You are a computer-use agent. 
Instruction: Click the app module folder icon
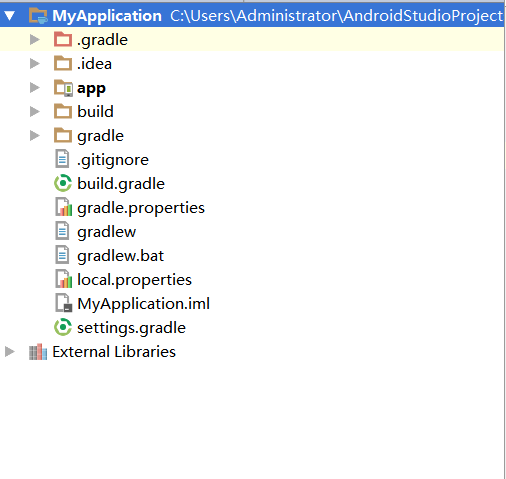63,88
